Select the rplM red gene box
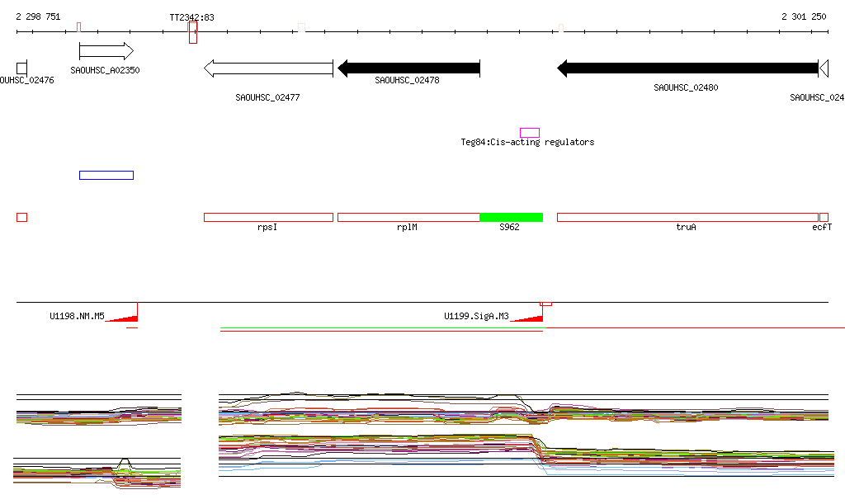Screen dimensions: 845x504 point(408,218)
